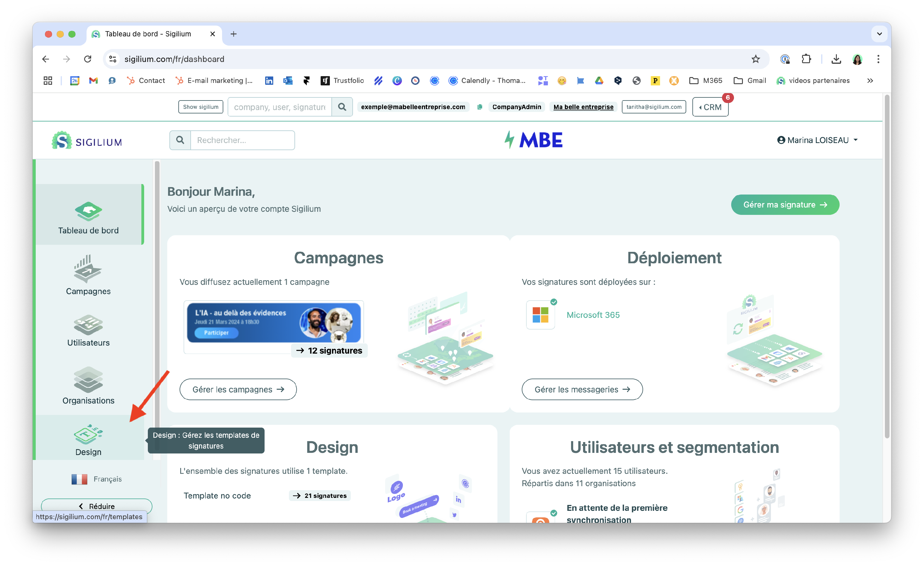924x566 pixels.
Task: Expand the CRM panel button
Action: [710, 107]
